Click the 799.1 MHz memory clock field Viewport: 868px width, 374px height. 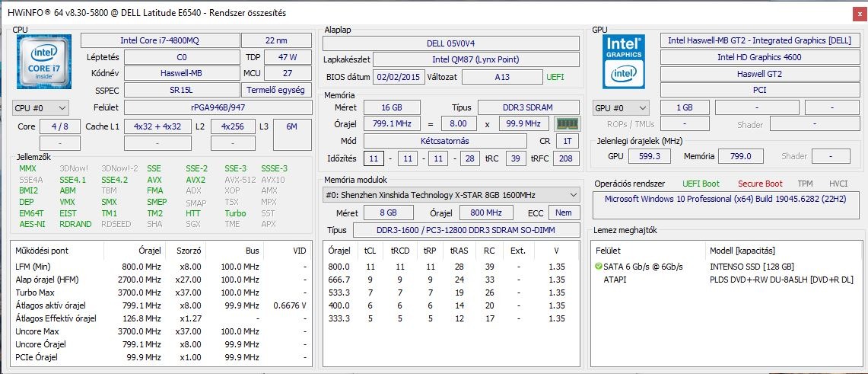click(x=392, y=123)
